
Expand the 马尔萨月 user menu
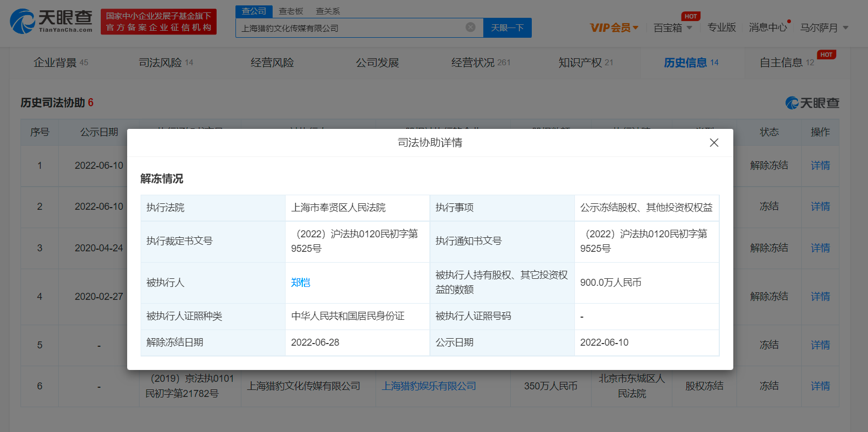(x=824, y=28)
